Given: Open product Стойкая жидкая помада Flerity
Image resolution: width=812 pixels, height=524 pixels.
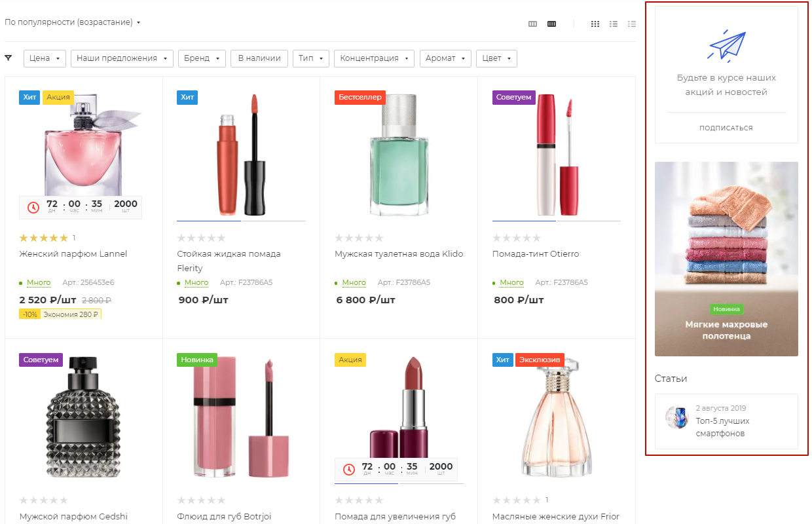Looking at the screenshot, I should point(229,261).
